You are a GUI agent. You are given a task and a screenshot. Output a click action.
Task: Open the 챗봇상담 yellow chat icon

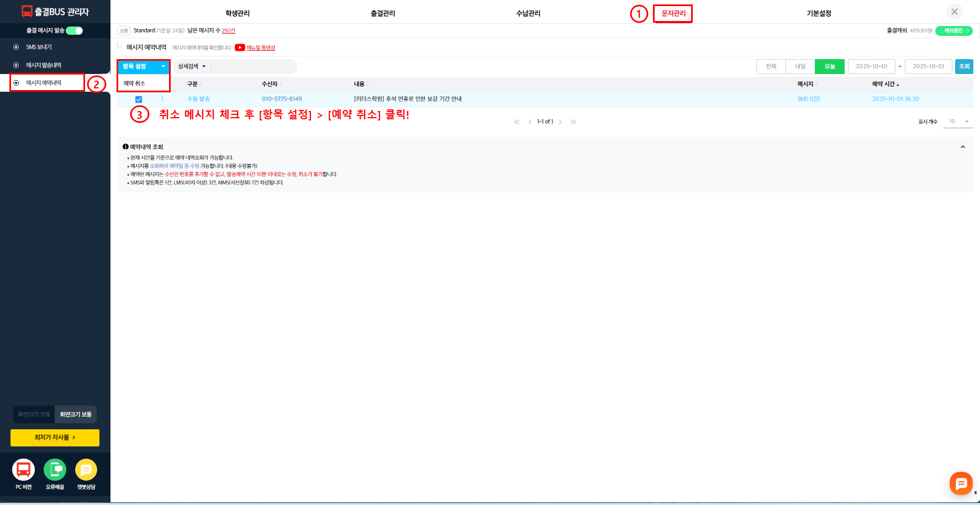(86, 470)
